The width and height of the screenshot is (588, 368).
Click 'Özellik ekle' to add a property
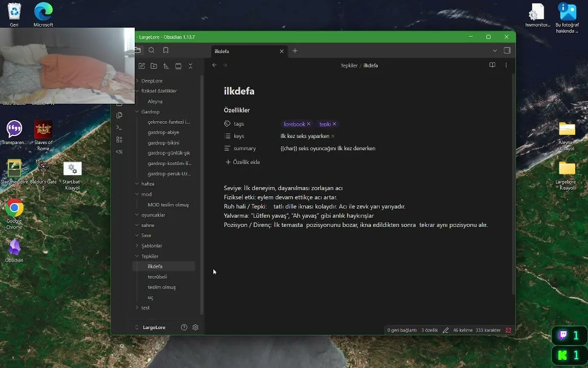coord(242,162)
